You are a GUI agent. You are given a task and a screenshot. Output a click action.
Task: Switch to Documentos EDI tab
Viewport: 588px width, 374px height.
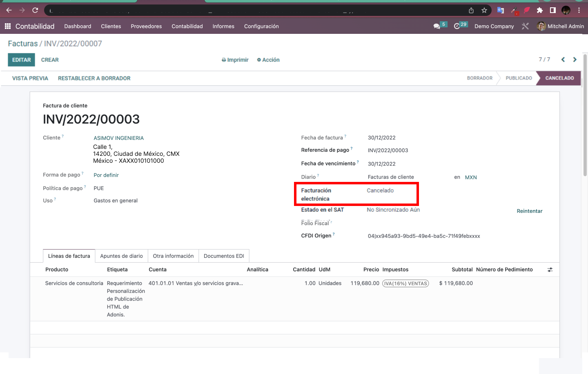224,256
